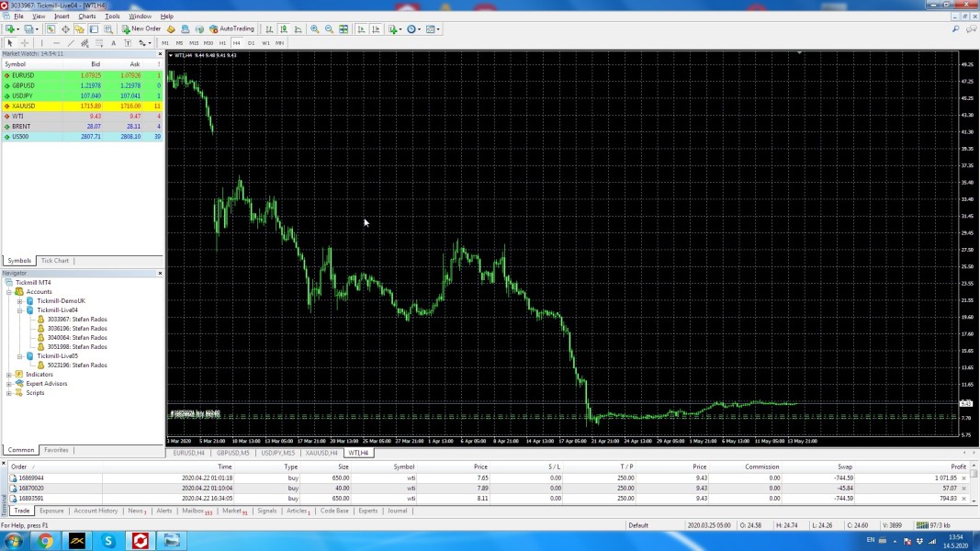The height and width of the screenshot is (551, 980).
Task: Pick the trendline drawing tool
Action: pos(71,43)
